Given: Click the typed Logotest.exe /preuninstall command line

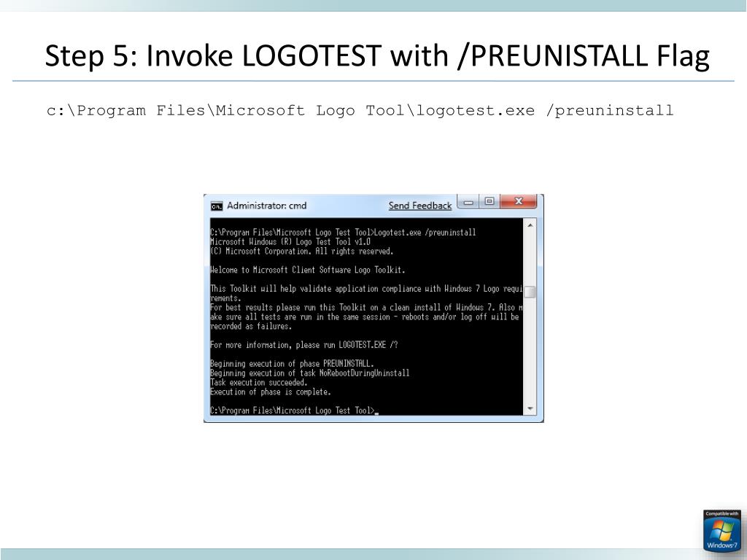Looking at the screenshot, I should coord(343,233).
